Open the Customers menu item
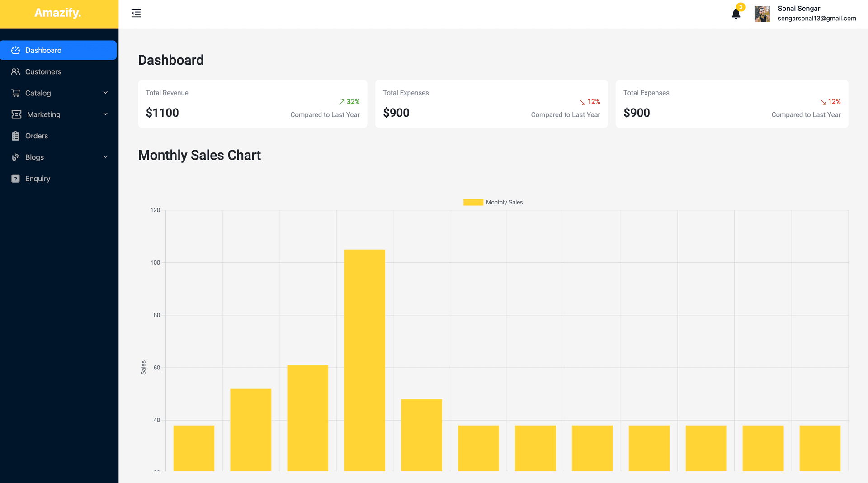Image resolution: width=868 pixels, height=483 pixels. point(43,71)
